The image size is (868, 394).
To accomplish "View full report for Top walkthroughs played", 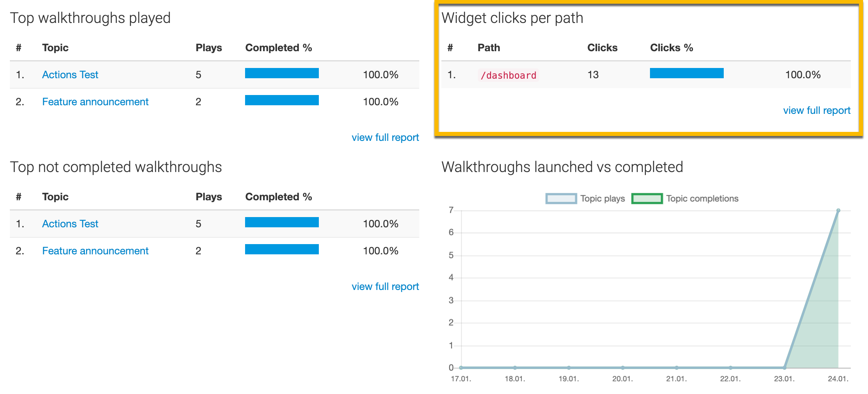I will click(x=385, y=137).
